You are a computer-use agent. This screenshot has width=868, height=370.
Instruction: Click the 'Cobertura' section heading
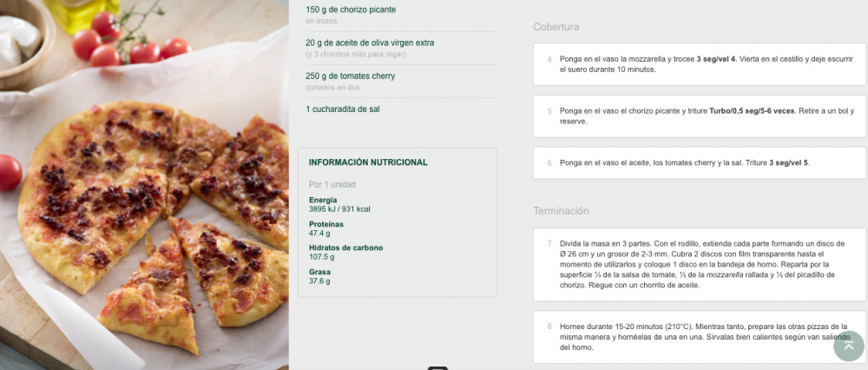[556, 27]
